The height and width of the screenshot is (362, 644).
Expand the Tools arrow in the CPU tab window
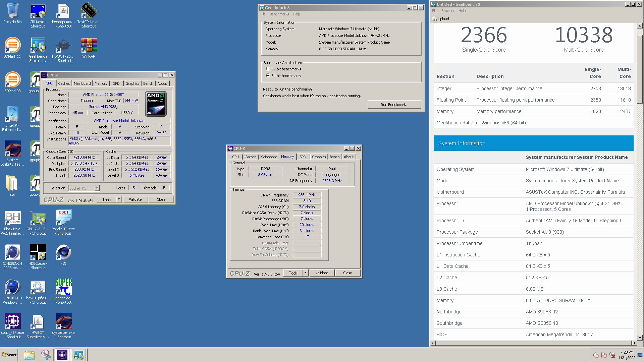click(119, 199)
